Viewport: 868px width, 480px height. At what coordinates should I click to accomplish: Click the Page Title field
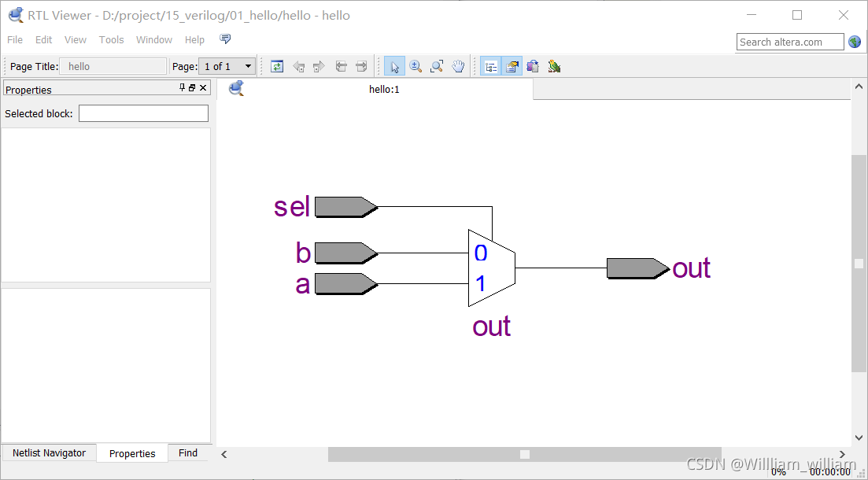113,66
